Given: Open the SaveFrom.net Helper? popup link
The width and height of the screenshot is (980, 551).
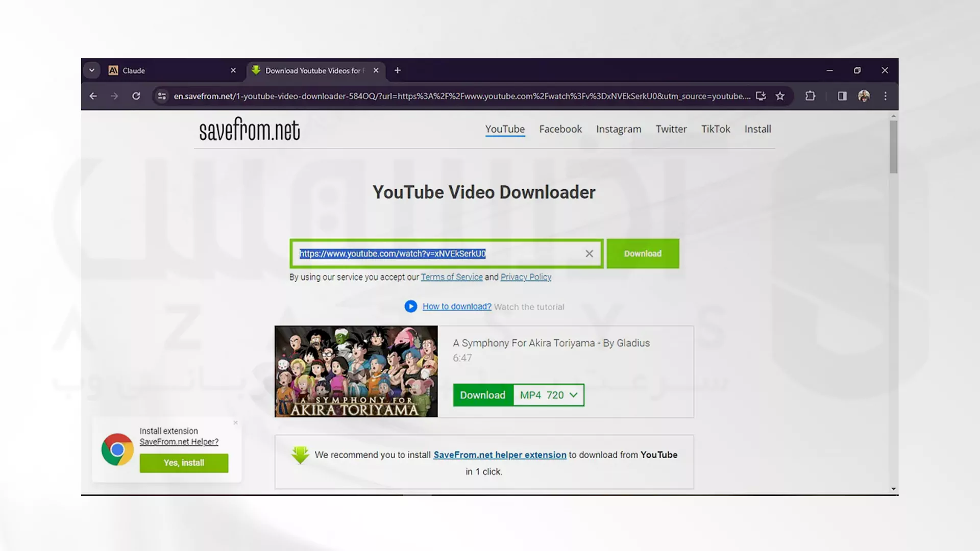Looking at the screenshot, I should (x=179, y=442).
